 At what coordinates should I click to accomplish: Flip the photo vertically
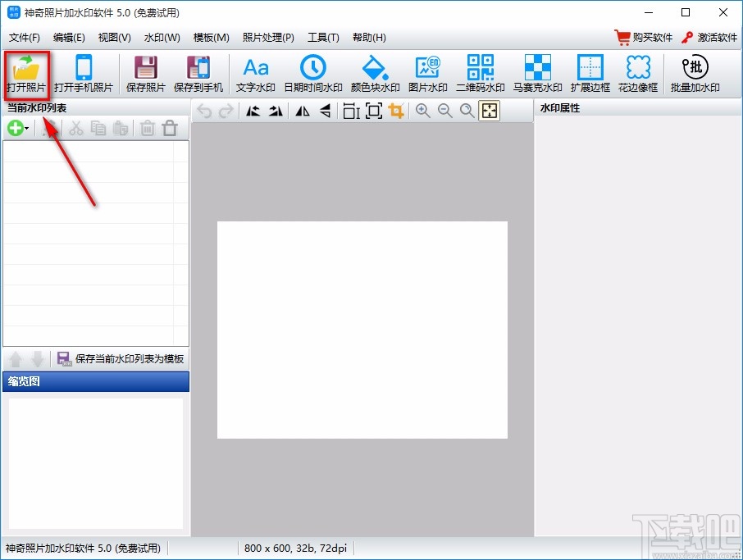tap(325, 111)
